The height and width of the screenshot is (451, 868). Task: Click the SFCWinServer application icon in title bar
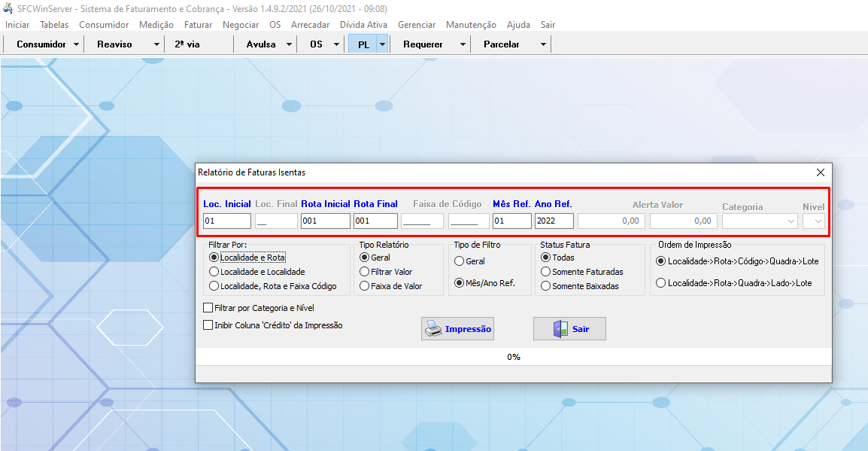pyautogui.click(x=8, y=9)
